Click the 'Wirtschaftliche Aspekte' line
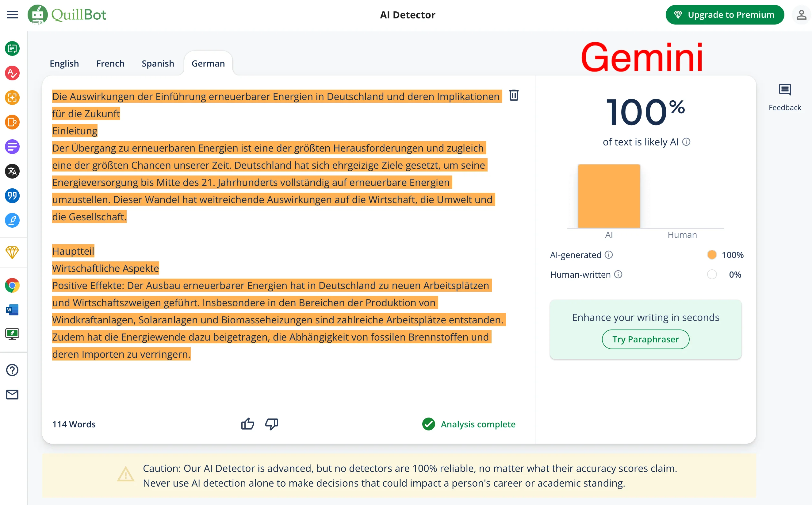 105,268
